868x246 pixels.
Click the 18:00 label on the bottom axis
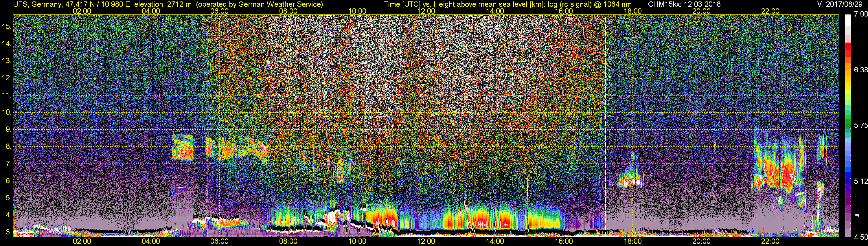(632, 241)
